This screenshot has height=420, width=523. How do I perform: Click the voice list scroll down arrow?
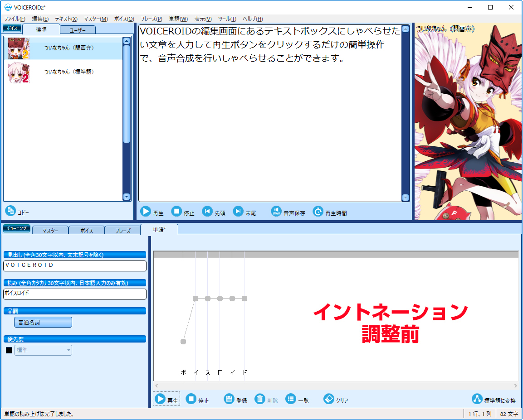coord(127,197)
